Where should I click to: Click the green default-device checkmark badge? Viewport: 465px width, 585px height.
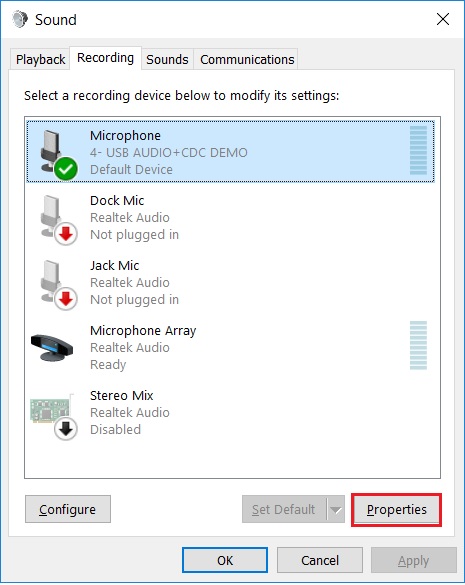pyautogui.click(x=66, y=169)
